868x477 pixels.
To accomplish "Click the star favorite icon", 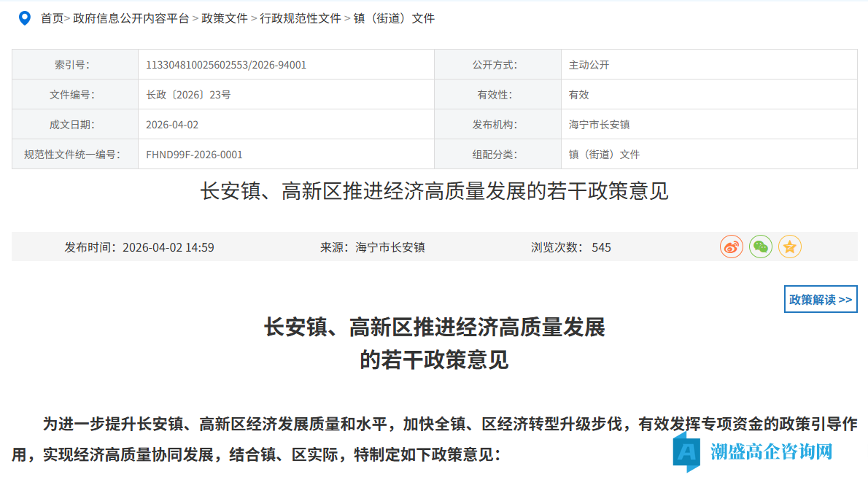I will point(790,247).
